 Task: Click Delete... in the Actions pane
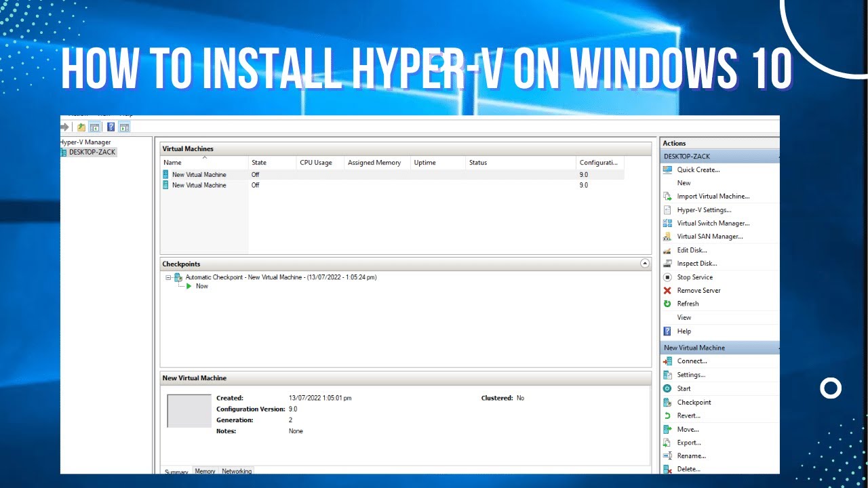688,469
